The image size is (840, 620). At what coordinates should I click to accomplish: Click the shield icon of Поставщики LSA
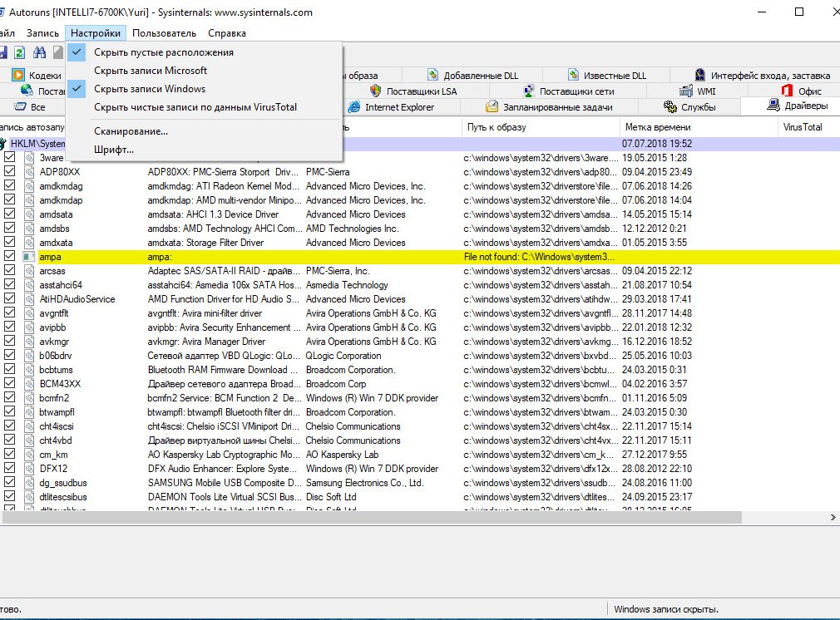tap(375, 91)
